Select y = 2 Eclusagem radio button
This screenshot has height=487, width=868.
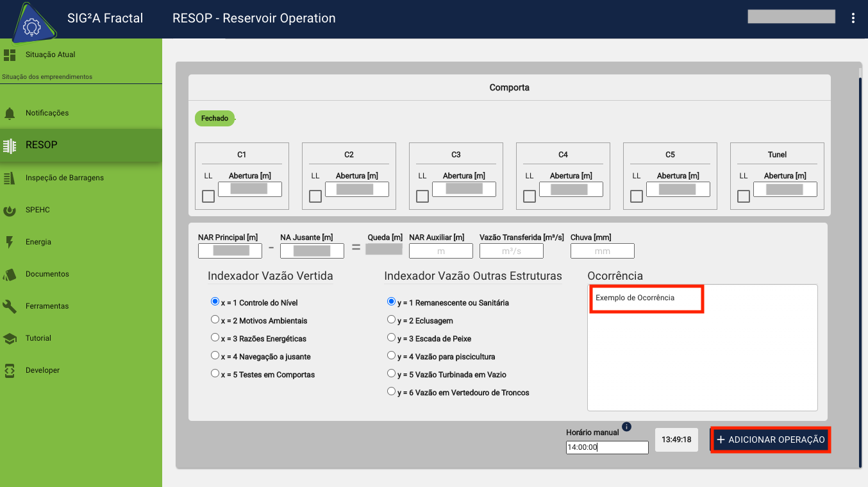(391, 320)
